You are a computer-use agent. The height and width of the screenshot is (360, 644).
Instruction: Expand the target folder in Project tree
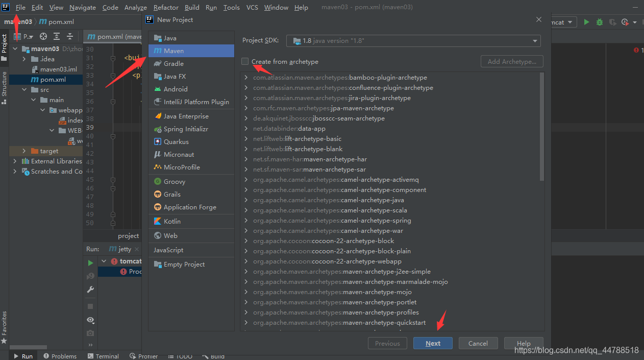coord(24,151)
